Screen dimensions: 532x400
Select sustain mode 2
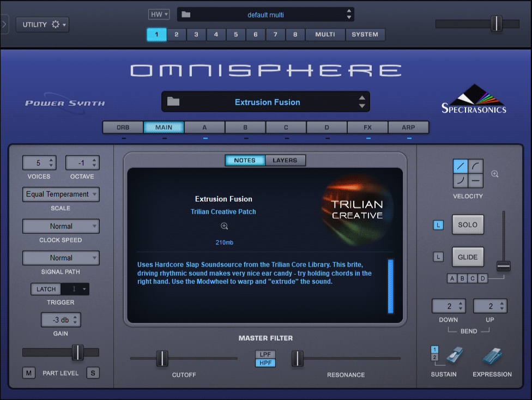434,357
